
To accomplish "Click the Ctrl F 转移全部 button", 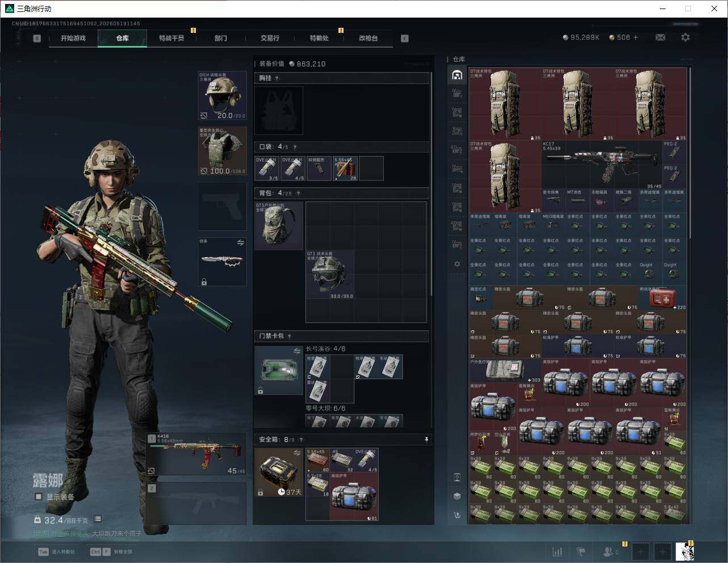I will pos(111,552).
